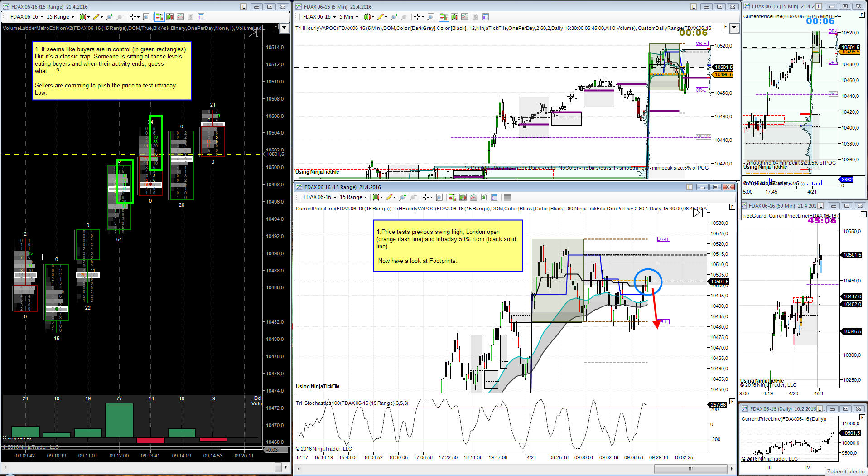Click the 257,66 stochastics value label
The image size is (868, 476).
click(x=718, y=405)
